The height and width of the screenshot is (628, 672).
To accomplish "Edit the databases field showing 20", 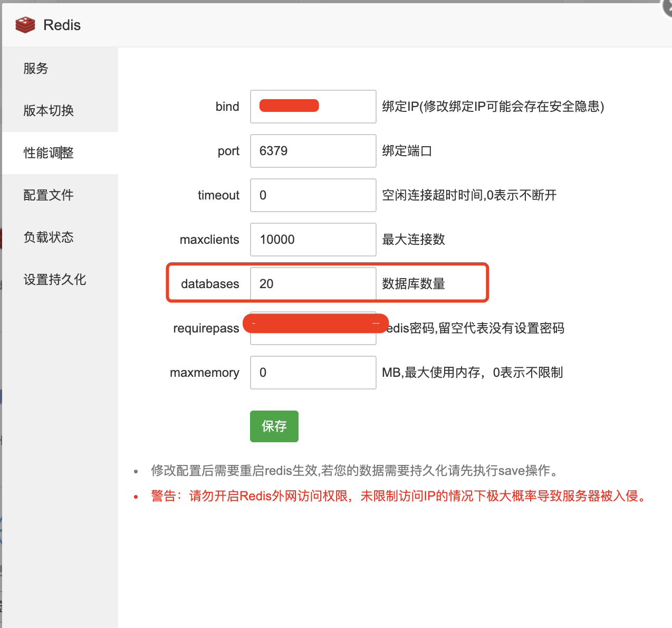I will click(x=313, y=284).
